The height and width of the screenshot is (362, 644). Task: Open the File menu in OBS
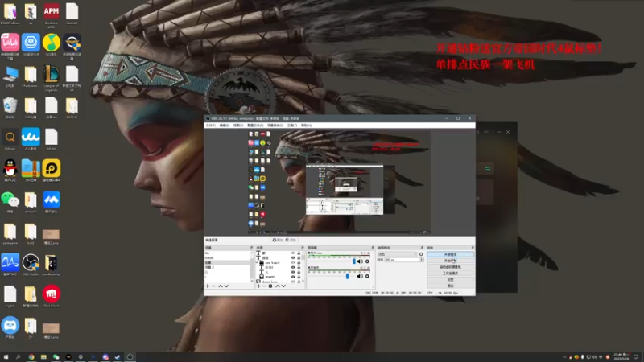point(211,125)
